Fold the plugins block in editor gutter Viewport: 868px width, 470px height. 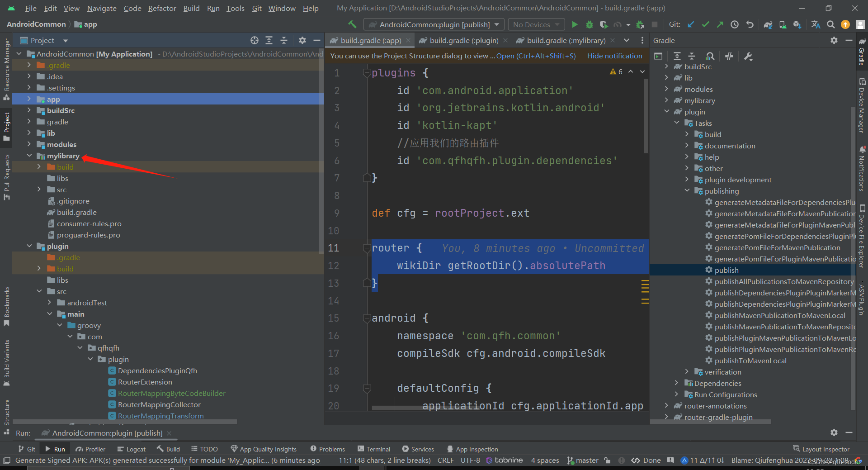click(367, 73)
